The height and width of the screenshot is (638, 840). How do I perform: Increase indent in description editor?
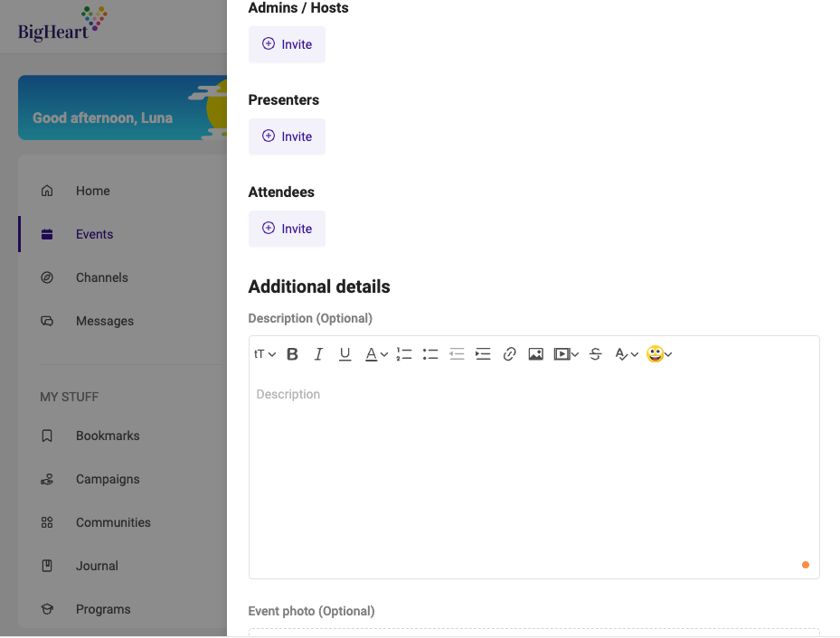pos(483,354)
